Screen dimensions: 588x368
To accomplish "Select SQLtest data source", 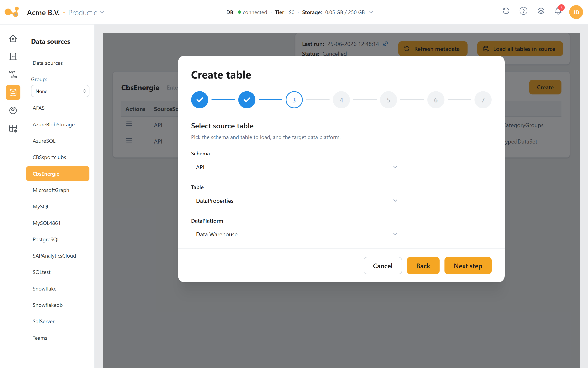I will [x=58, y=272].
